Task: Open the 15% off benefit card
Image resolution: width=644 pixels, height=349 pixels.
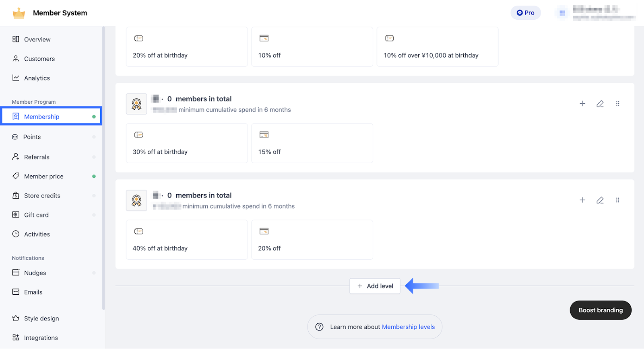Action: [x=312, y=143]
